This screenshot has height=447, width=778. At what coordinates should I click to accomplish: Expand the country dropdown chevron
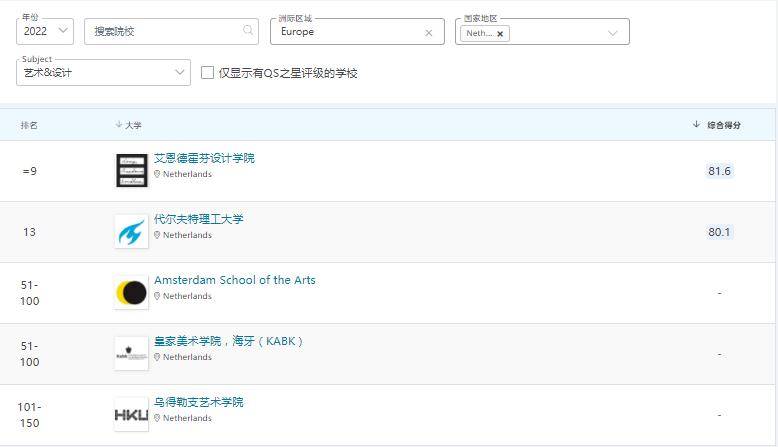click(x=613, y=33)
